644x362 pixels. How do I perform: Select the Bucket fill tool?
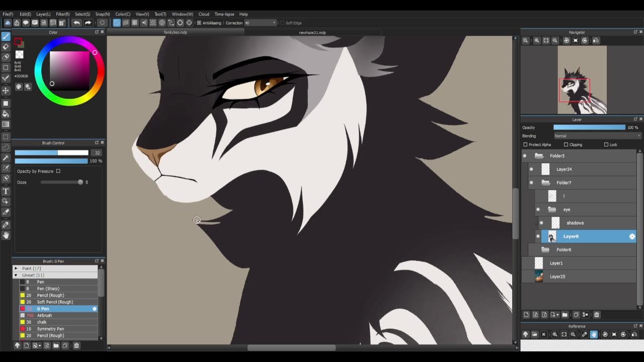tap(6, 114)
